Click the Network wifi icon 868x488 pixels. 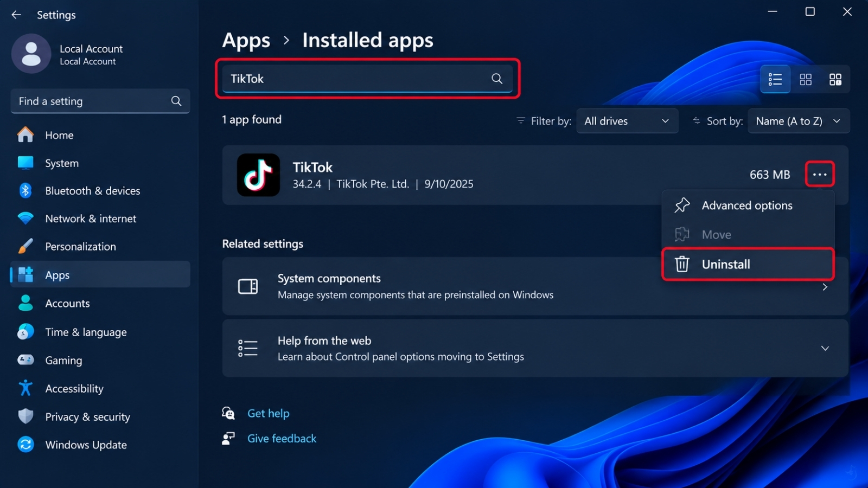[x=25, y=219]
